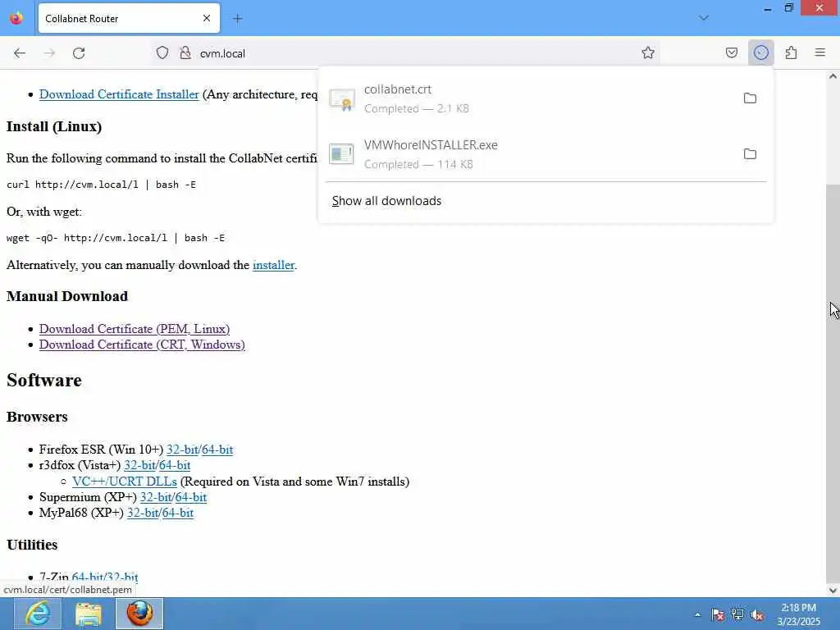Viewport: 840px width, 630px height.
Task: Open the tracking protection shield
Action: click(162, 53)
